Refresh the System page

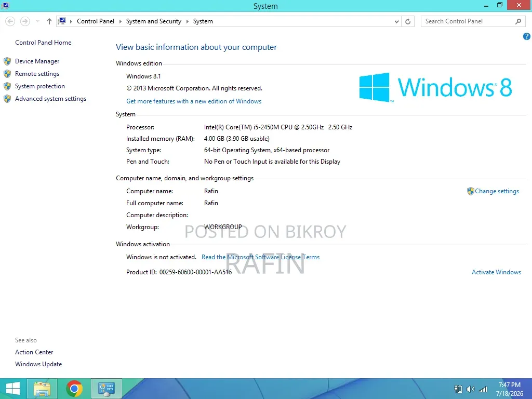tap(408, 21)
